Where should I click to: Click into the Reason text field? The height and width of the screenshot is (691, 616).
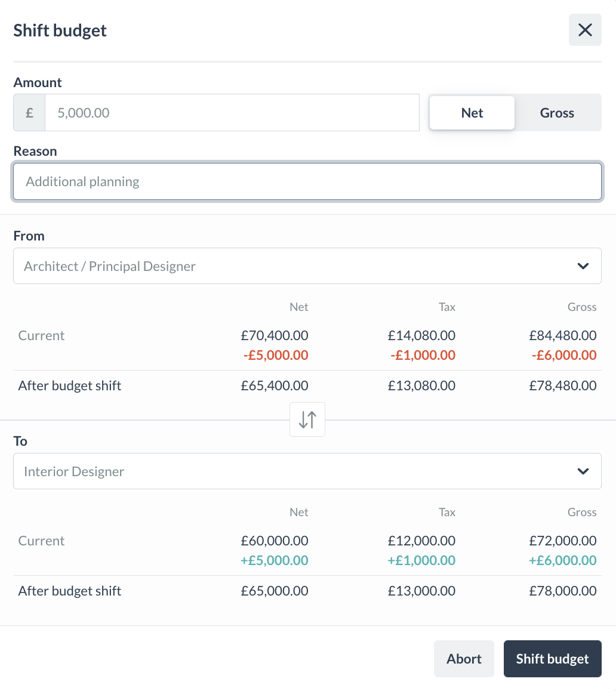(307, 181)
